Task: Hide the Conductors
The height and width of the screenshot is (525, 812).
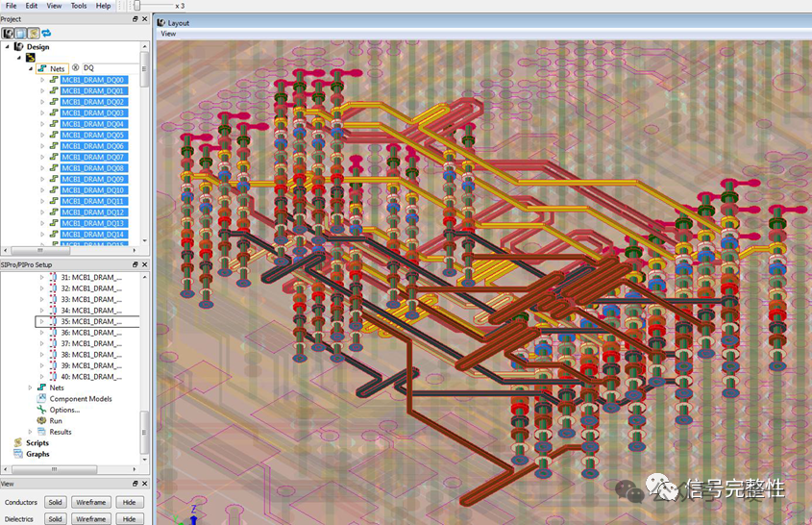Action: (130, 502)
